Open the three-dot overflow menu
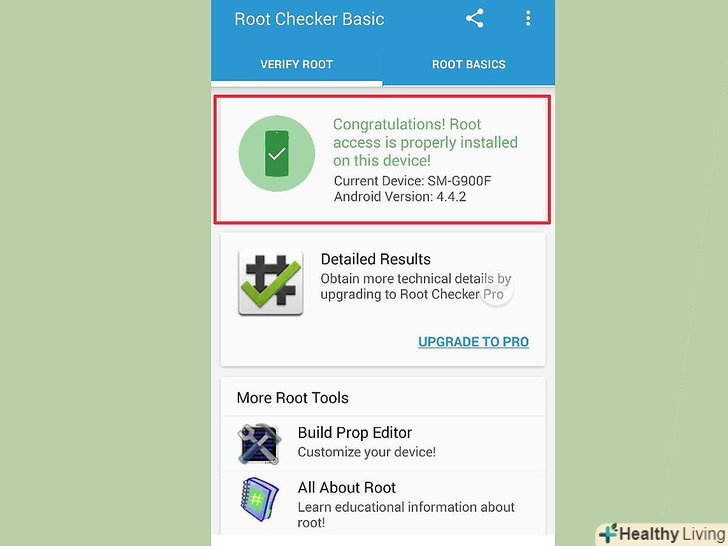Screen dimensions: 728x546 coord(528,19)
